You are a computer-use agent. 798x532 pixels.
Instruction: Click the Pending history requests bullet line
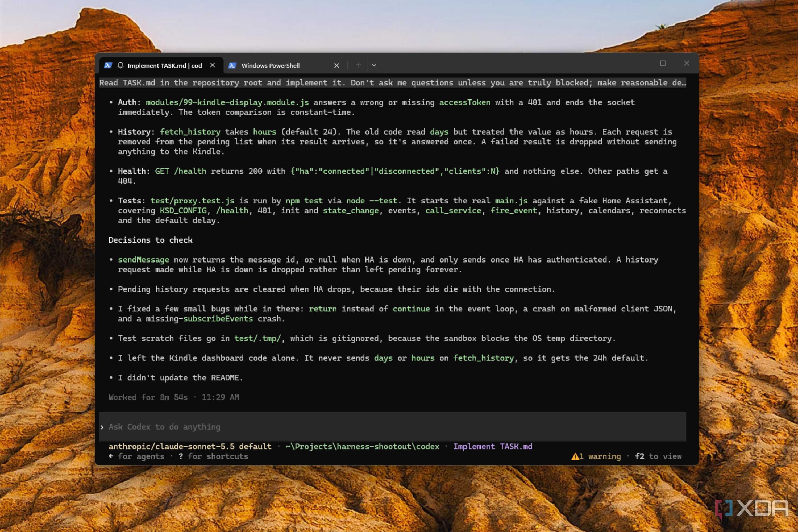(336, 289)
